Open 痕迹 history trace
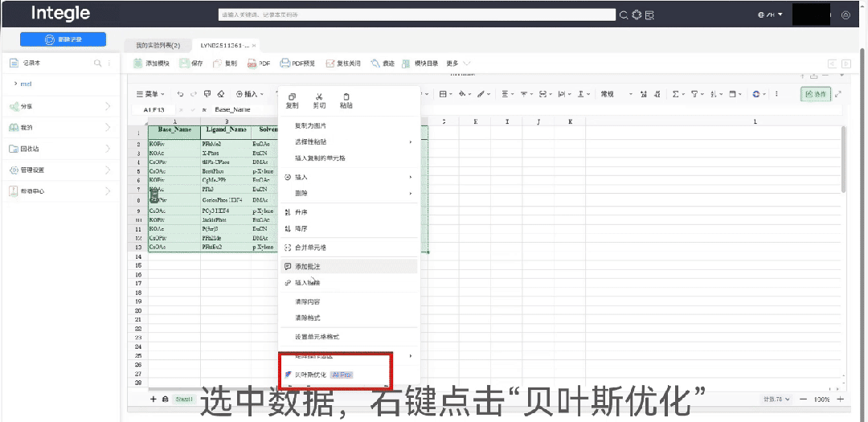 click(x=383, y=64)
